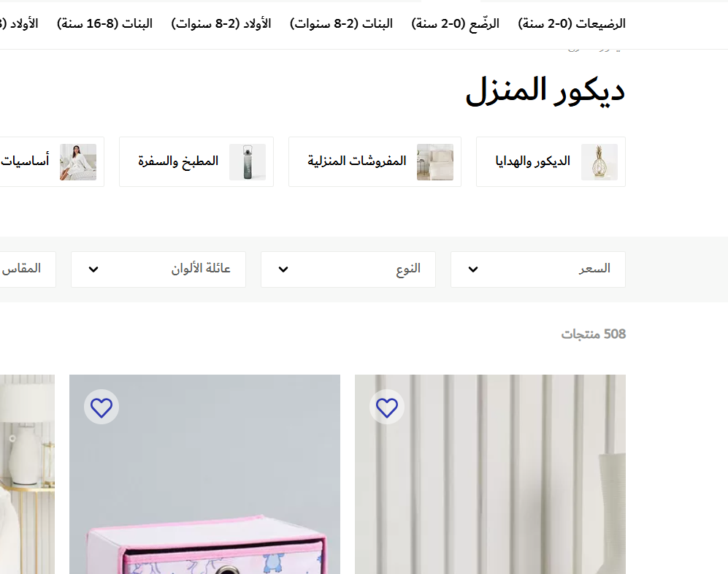Open المطبخ والسفرة category
This screenshot has height=574, width=728.
tap(196, 161)
